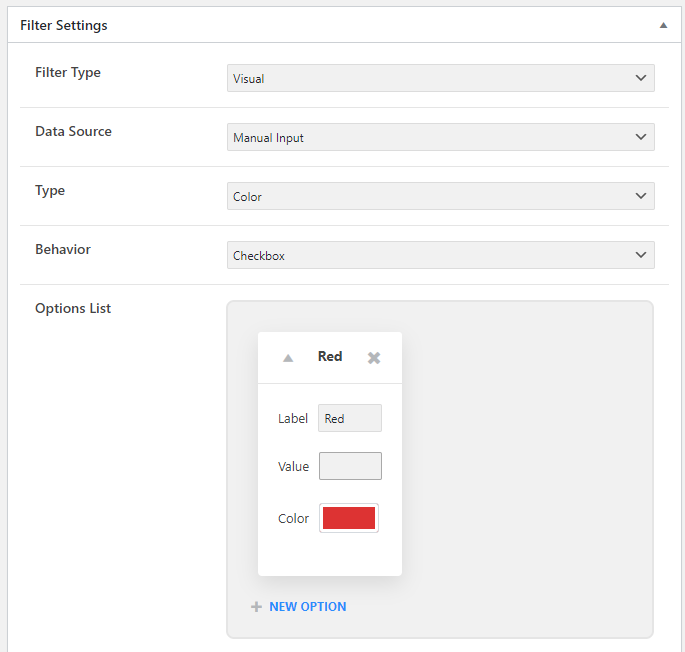
Task: Open the Type dropdown showing Color
Action: click(x=440, y=196)
